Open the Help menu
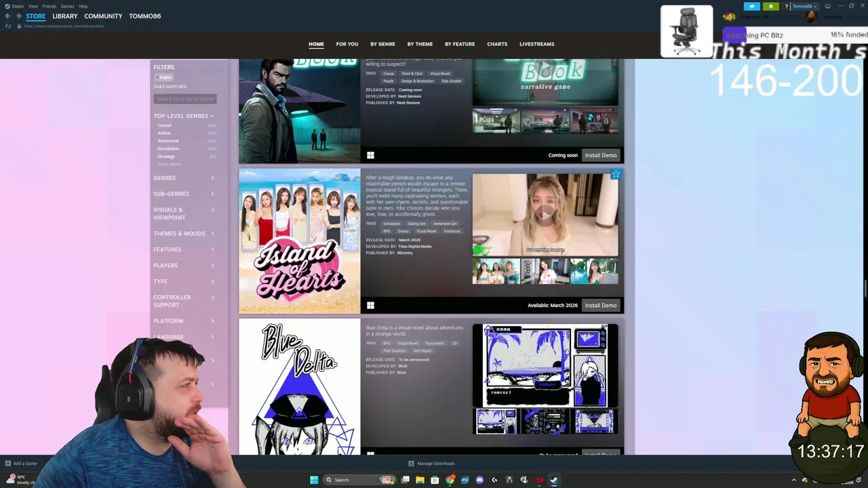The height and width of the screenshot is (488, 868). [x=83, y=6]
